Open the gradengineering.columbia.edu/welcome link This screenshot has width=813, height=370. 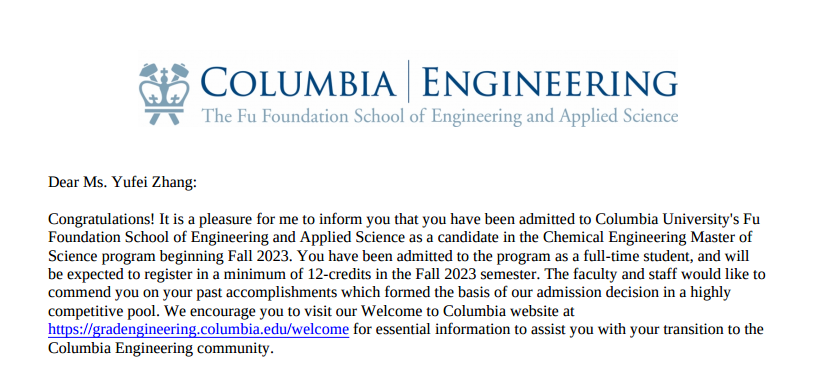coord(199,330)
